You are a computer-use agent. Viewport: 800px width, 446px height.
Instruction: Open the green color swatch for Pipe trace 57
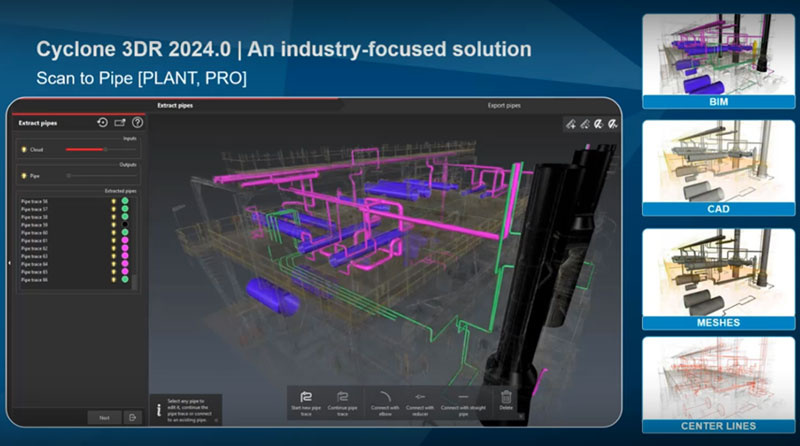coord(124,209)
